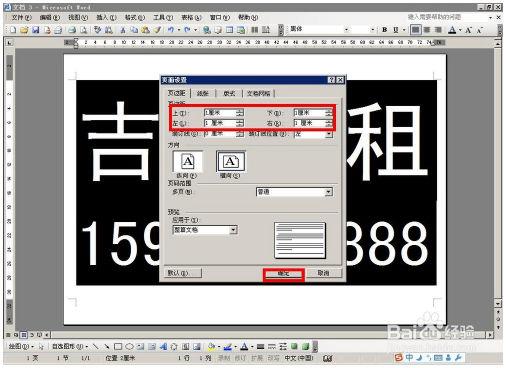Open the Draw menu on drawing toolbar
This screenshot has height=368, width=506.
click(x=21, y=347)
